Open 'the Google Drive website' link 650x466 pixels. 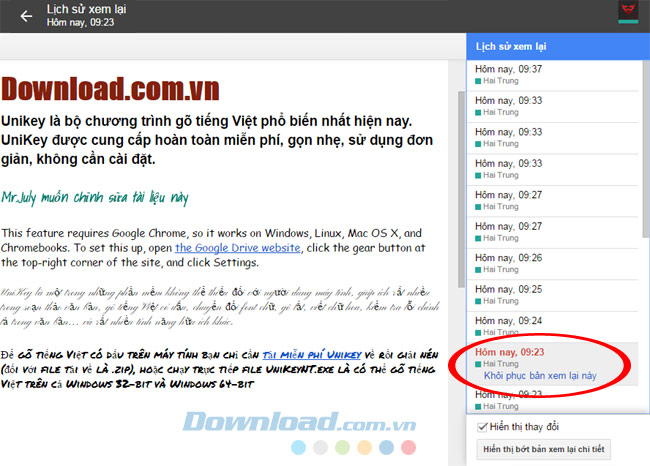pos(238,248)
